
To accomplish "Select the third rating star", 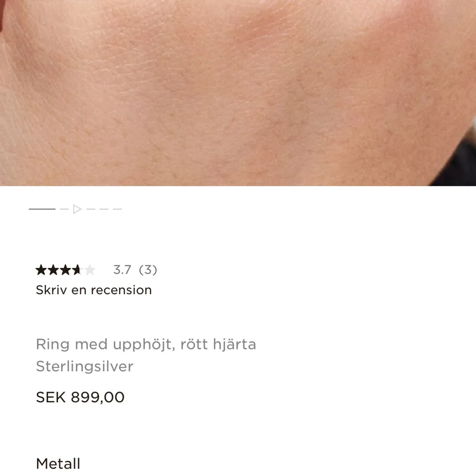I will 65,269.
